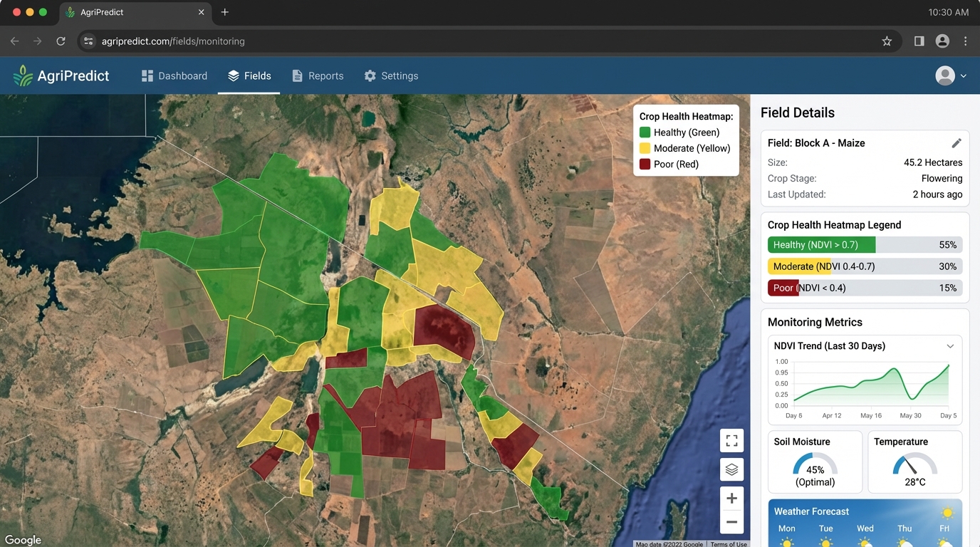This screenshot has height=547, width=980.
Task: Open a new browser tab
Action: [225, 12]
